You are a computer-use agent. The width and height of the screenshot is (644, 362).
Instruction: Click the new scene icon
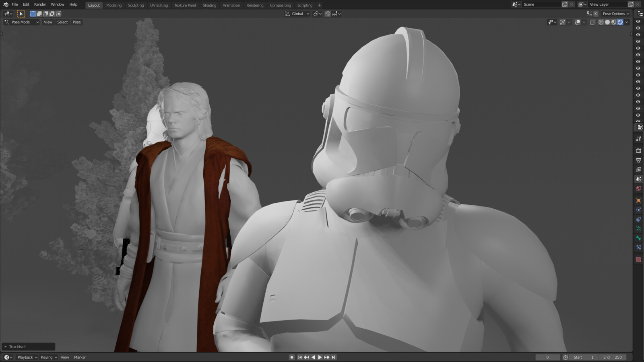coord(565,4)
